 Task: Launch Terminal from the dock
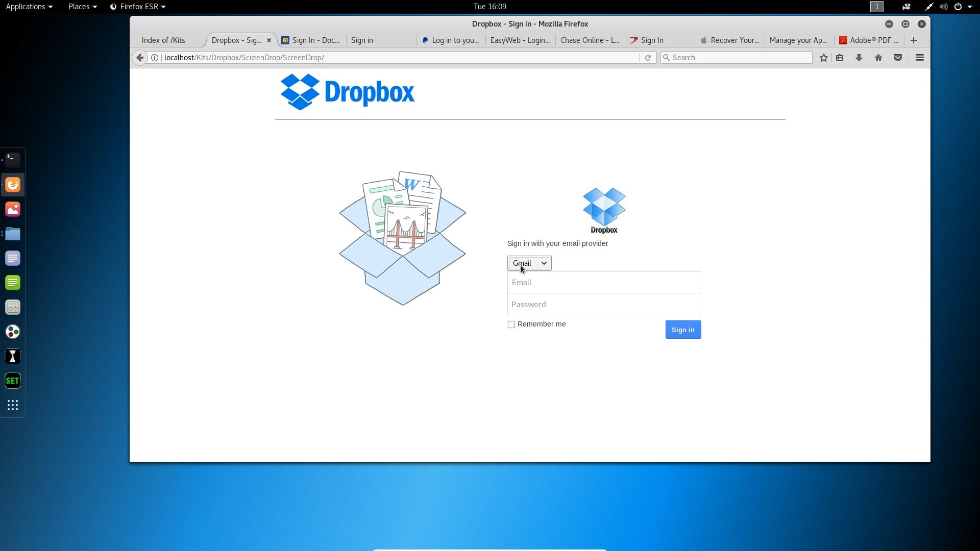click(x=13, y=160)
